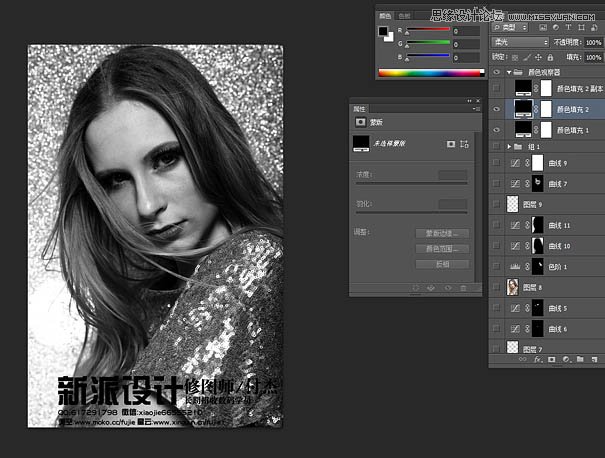Click the 填充 100% field

pos(593,57)
